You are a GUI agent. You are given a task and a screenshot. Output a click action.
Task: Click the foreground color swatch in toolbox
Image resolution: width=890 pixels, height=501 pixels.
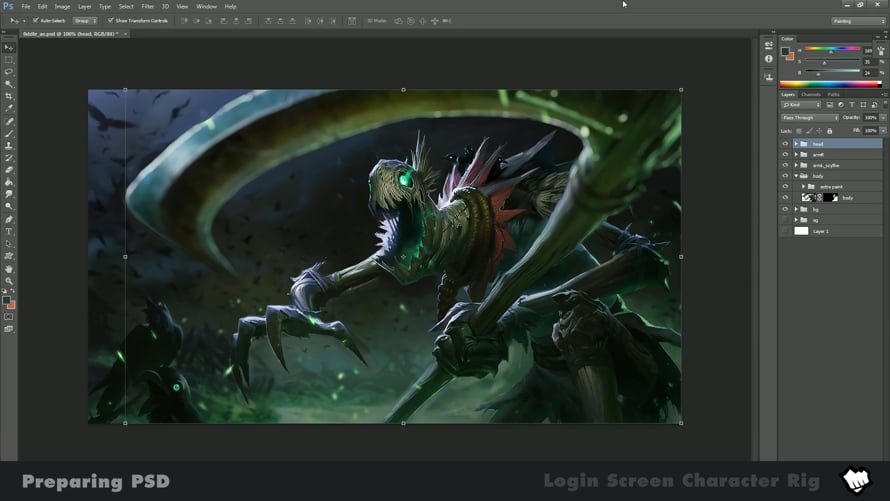coord(7,299)
